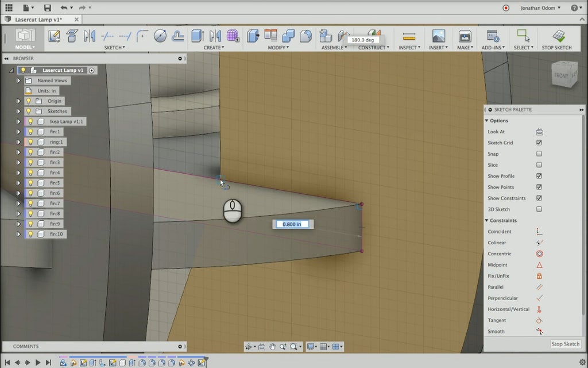Select the Fillet sketch tool
This screenshot has height=368, width=588.
pos(142,36)
